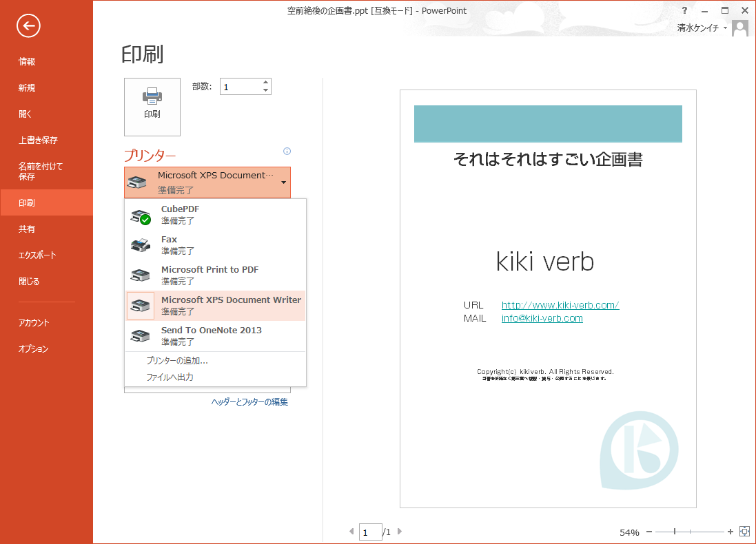Click プリンターの追加 (Add Printer) option
The height and width of the screenshot is (544, 756).
[x=177, y=360]
